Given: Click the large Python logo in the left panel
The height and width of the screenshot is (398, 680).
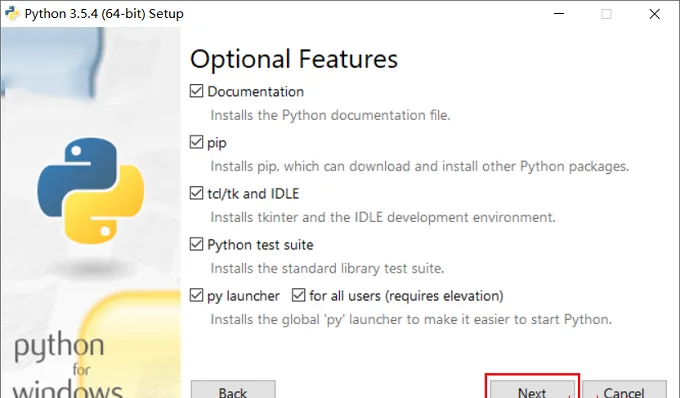Looking at the screenshot, I should pos(91,190).
